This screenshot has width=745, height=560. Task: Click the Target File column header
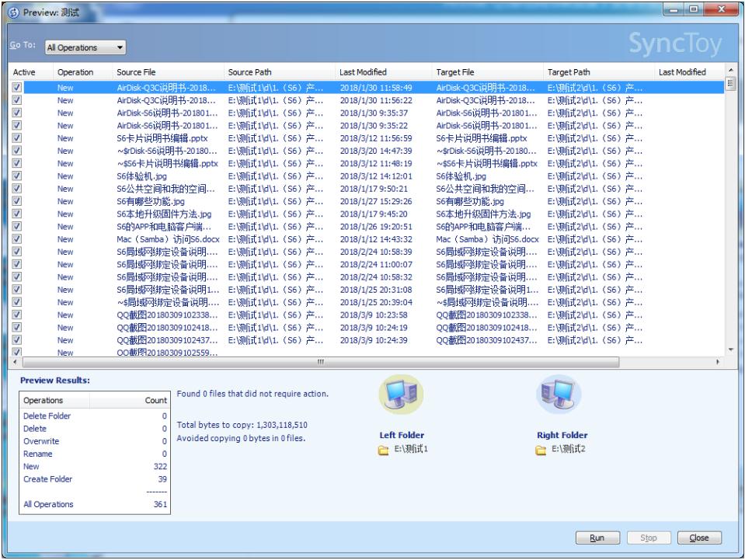[x=455, y=72]
